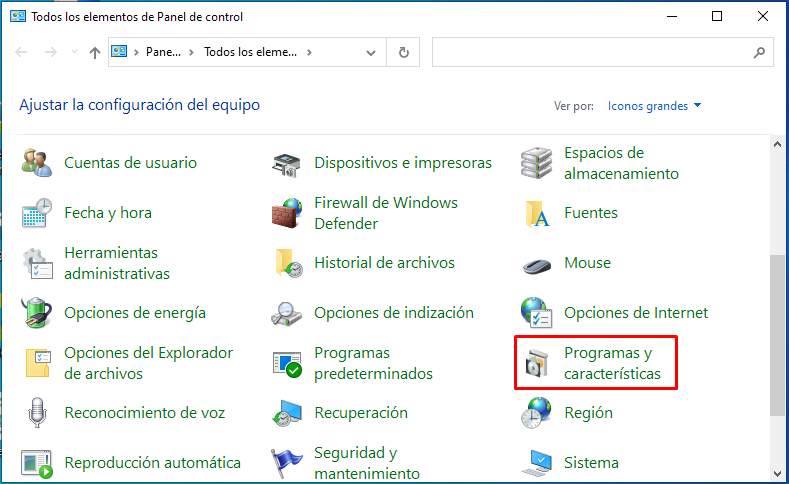The image size is (789, 484).
Task: Select the Pane... breadcrumb segment
Action: click(x=163, y=52)
